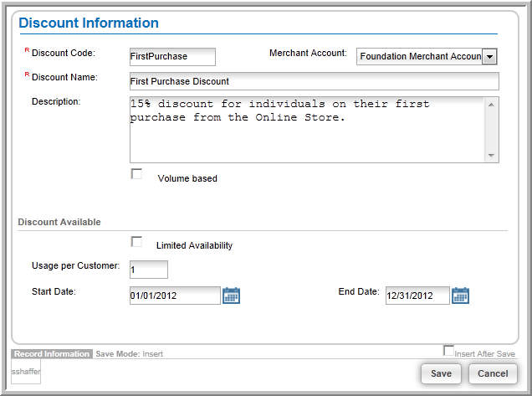Open the Record Information tab

pos(52,354)
